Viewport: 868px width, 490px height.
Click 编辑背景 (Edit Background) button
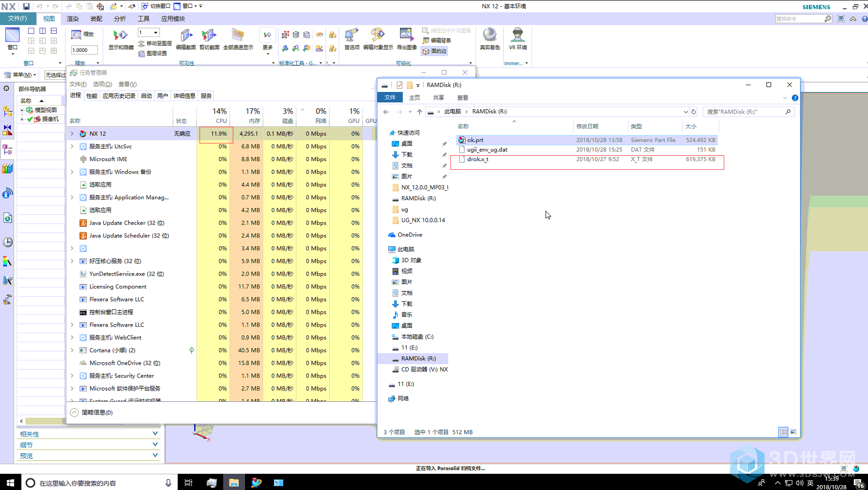(x=437, y=41)
